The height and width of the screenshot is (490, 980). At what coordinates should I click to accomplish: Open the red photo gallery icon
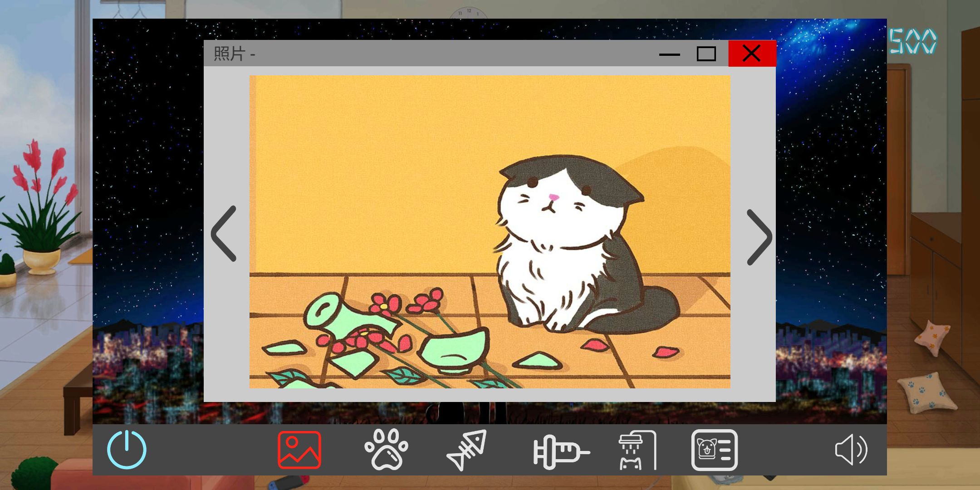point(299,450)
